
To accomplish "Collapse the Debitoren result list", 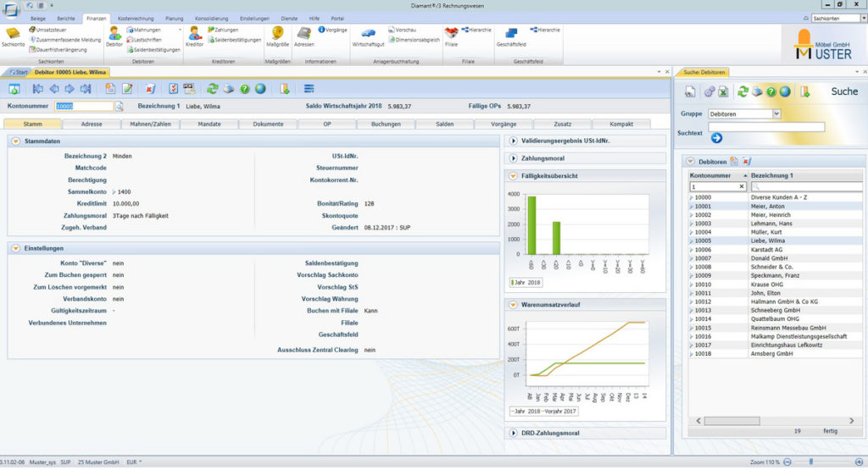I will (x=690, y=162).
